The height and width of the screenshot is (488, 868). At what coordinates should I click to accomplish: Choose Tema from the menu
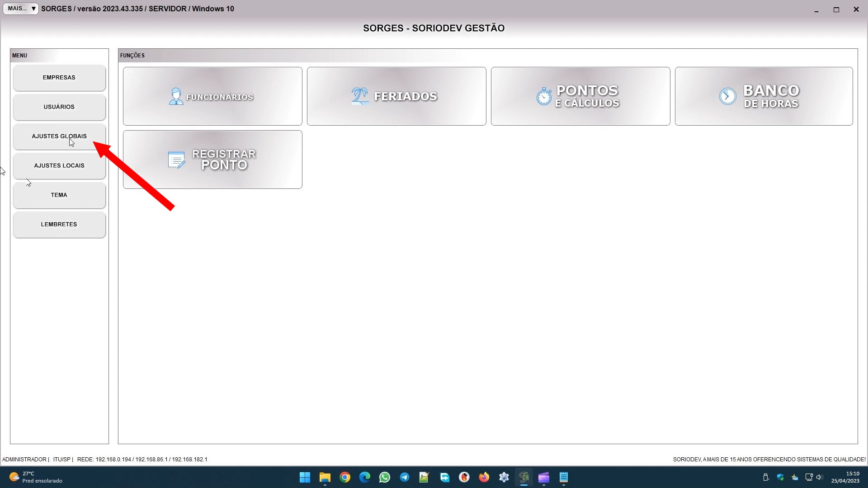[59, 195]
